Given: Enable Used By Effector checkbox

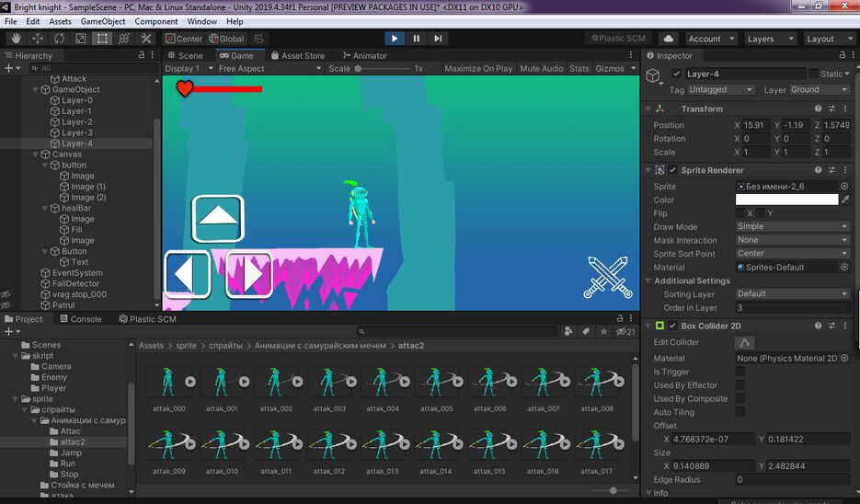Looking at the screenshot, I should (x=740, y=385).
